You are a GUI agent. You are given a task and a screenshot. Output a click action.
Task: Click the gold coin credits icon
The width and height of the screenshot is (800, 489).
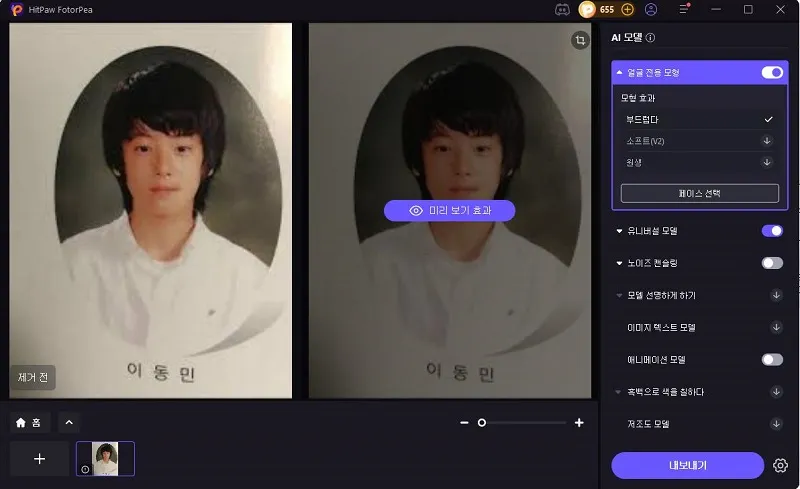click(587, 10)
